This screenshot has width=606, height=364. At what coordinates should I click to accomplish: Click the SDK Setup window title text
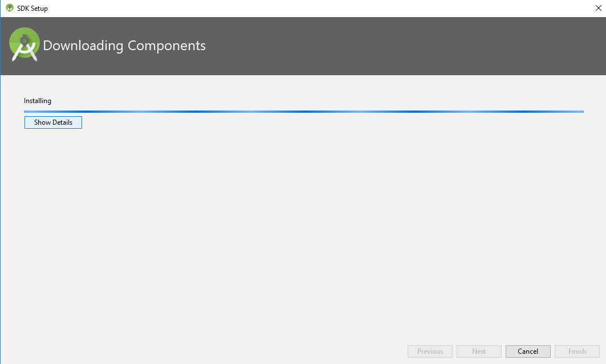[32, 9]
